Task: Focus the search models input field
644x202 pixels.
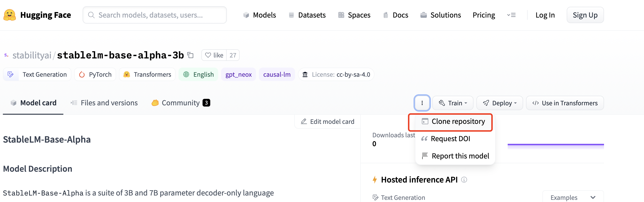Action: pos(155,15)
